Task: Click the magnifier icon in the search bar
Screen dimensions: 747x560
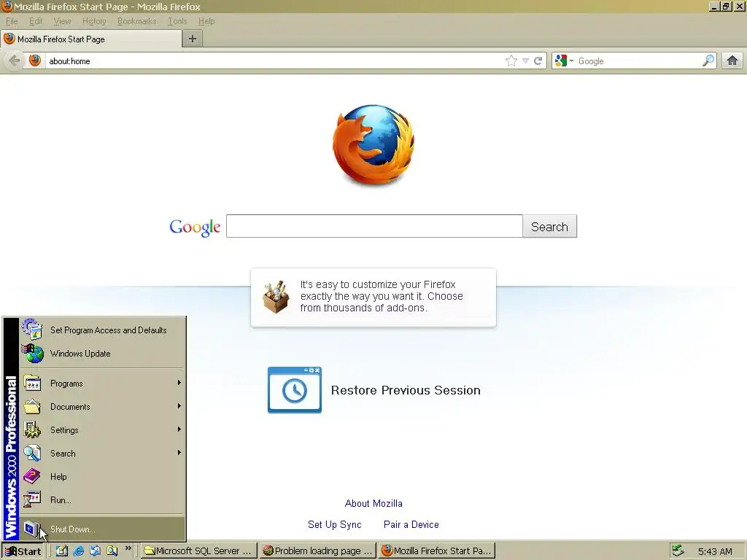Action: pyautogui.click(x=708, y=61)
